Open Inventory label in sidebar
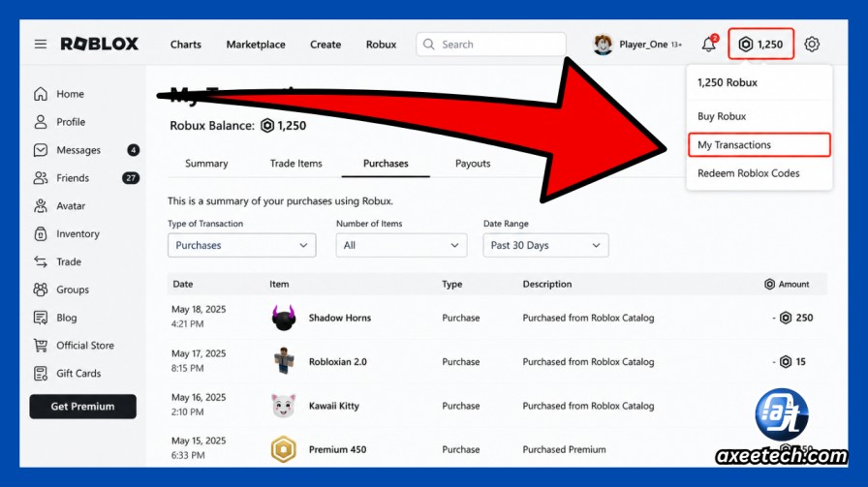Screen dimensions: 868x487 coord(78,233)
